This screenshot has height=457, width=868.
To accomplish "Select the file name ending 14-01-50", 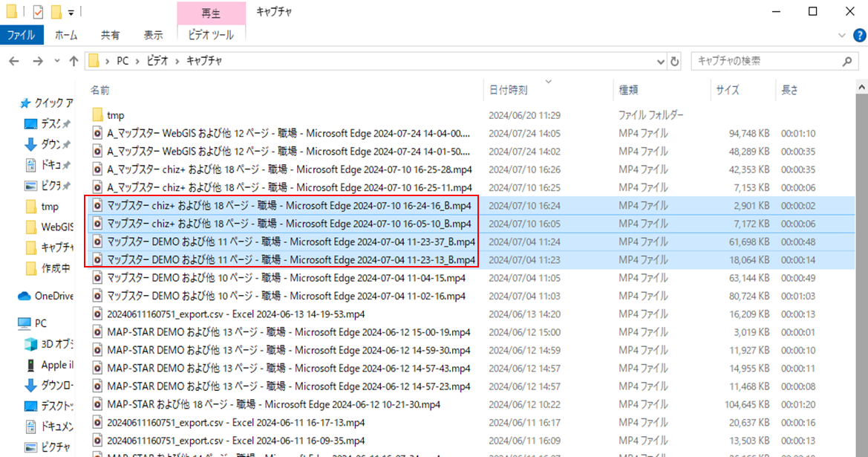I will 288,152.
